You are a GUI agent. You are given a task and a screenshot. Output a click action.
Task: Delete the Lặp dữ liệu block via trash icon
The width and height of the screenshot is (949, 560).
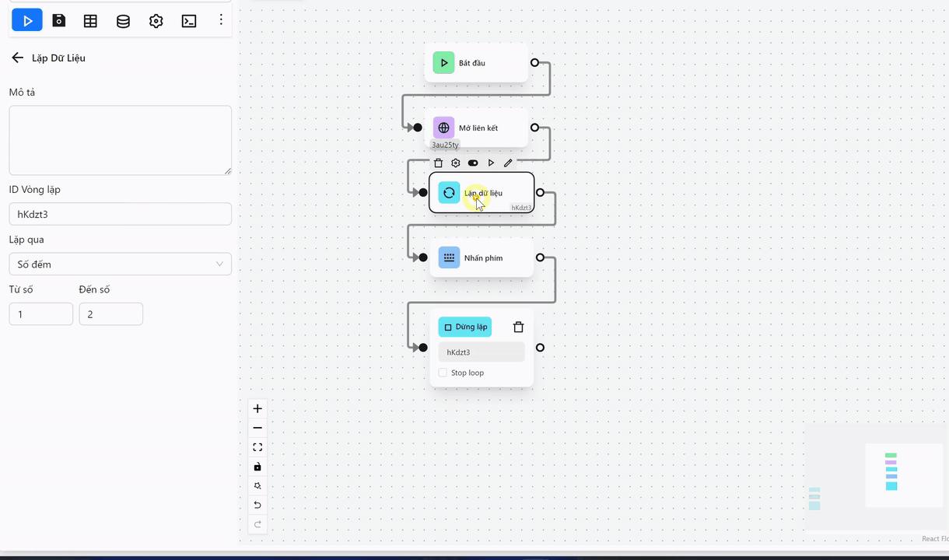coord(438,163)
